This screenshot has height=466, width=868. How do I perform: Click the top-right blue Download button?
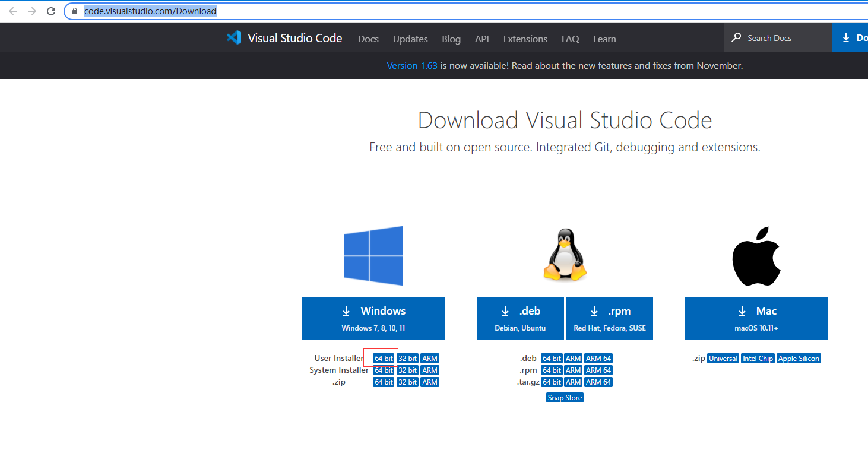coord(850,38)
